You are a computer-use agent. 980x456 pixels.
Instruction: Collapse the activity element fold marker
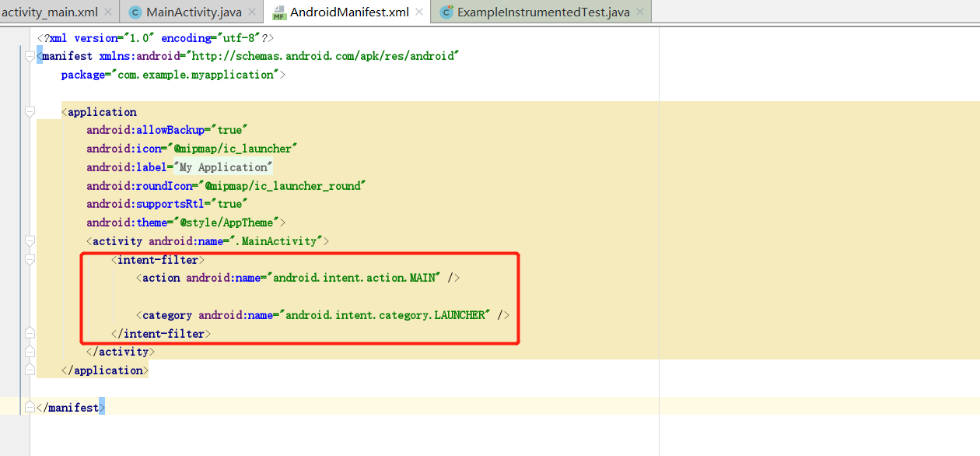click(x=30, y=241)
